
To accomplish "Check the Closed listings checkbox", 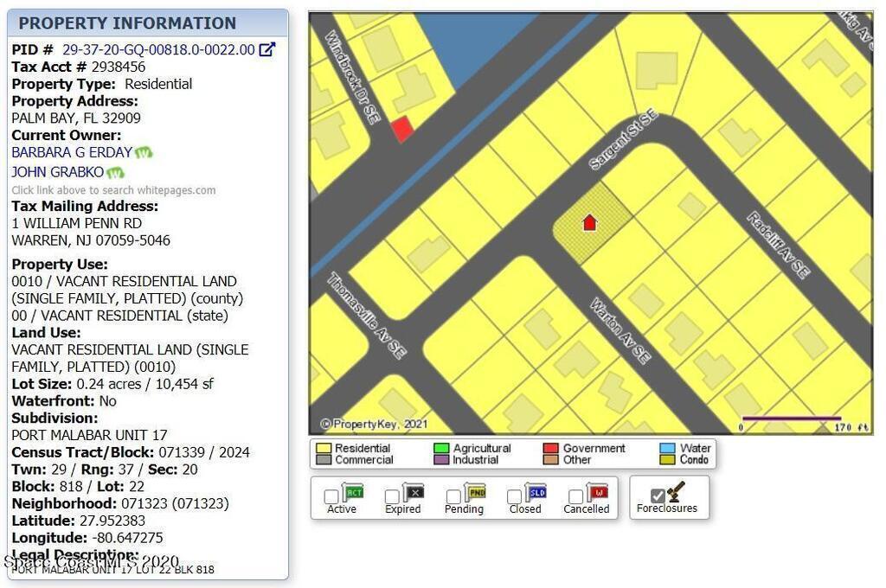I will click(514, 497).
